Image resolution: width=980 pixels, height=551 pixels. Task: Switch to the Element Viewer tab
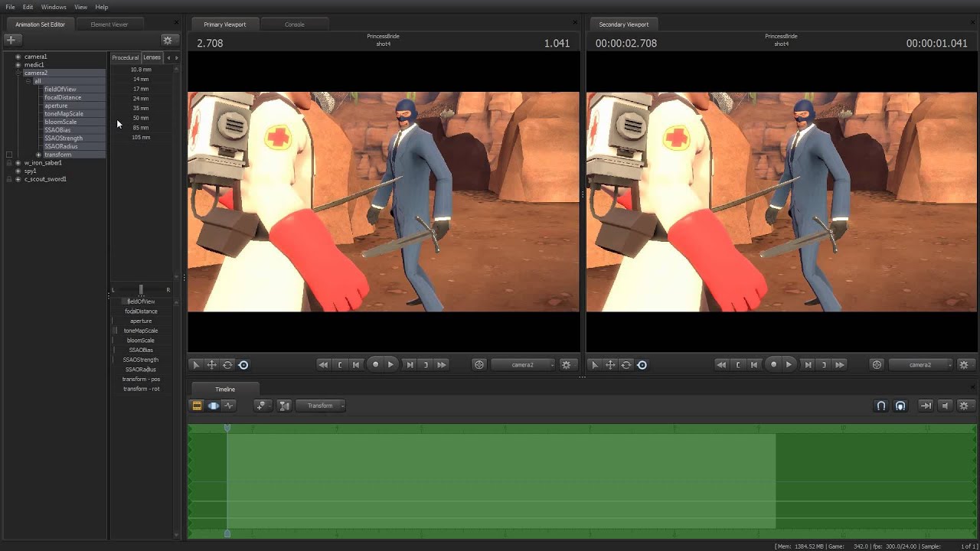coord(109,24)
